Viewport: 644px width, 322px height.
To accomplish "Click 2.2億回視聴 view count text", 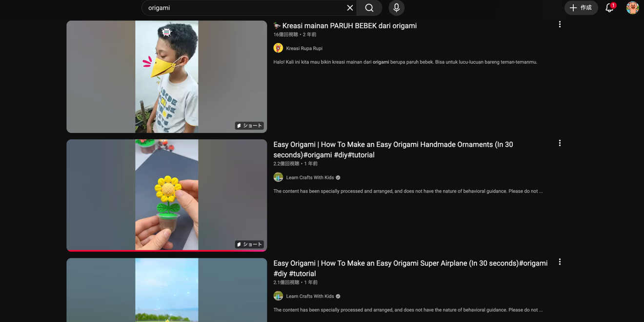I will [286, 164].
